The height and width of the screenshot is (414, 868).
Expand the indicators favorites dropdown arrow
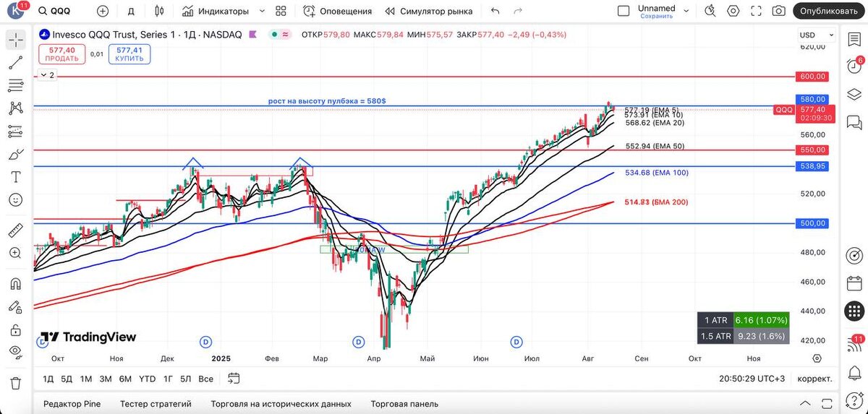pyautogui.click(x=262, y=11)
